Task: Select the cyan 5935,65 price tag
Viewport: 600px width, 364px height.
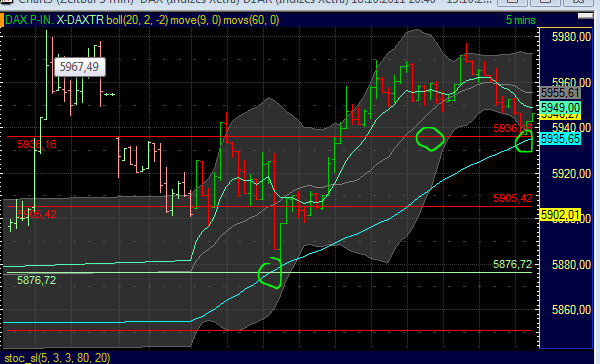Action: tap(560, 139)
